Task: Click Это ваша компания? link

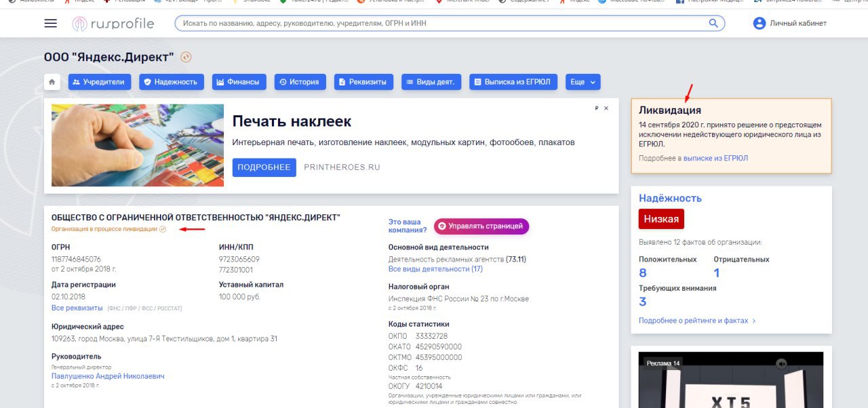Action: click(408, 226)
